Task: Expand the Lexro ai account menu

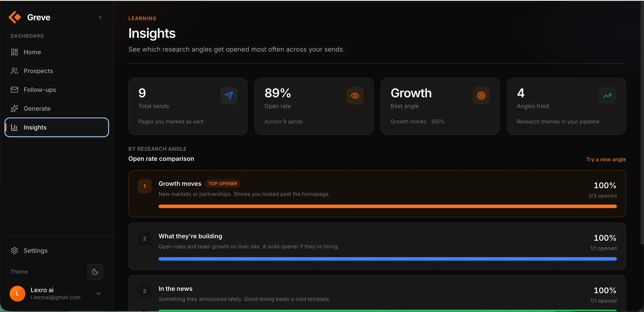Action: tap(98, 294)
